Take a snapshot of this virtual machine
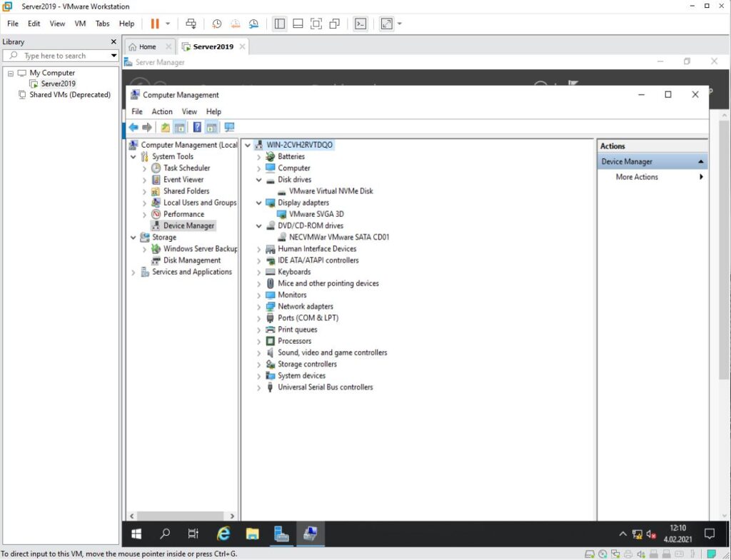The height and width of the screenshot is (560, 731). 217,24
